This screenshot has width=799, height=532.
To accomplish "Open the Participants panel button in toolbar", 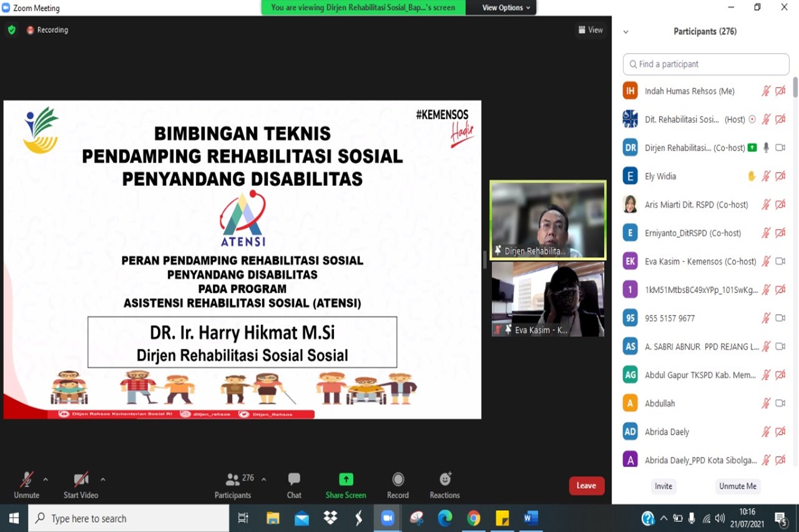I will coord(233,485).
